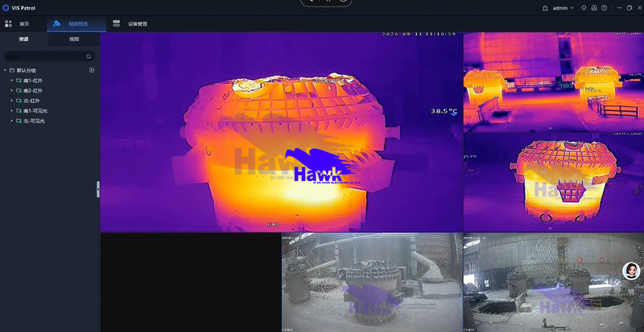Select the 资源 resources sidebar tab
The height and width of the screenshot is (332, 644).
pos(24,39)
